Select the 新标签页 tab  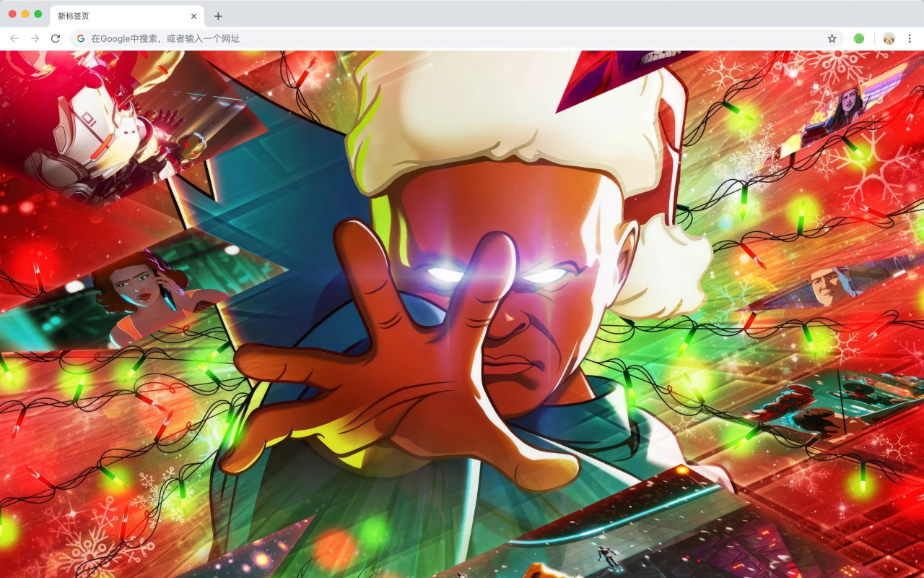pos(127,16)
